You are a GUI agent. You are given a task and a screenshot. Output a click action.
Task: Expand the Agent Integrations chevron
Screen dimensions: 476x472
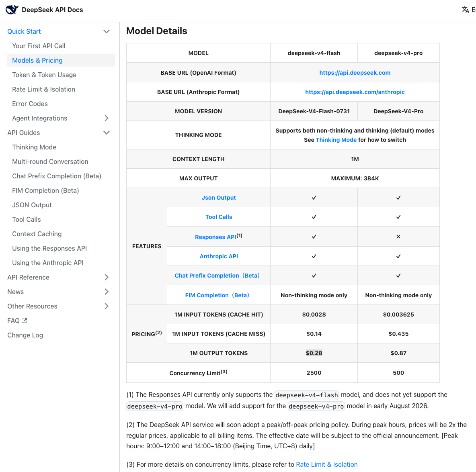(x=106, y=119)
